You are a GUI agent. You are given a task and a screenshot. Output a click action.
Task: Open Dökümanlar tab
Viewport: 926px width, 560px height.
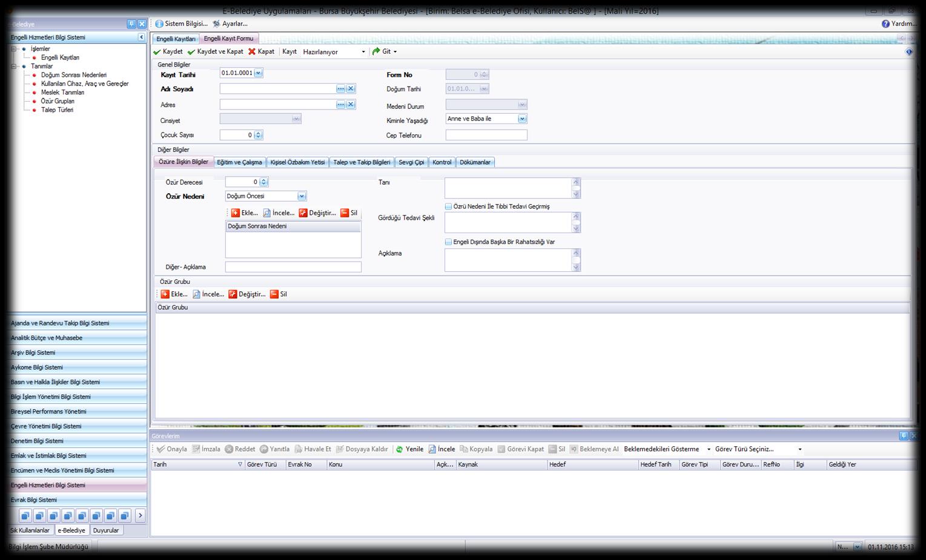475,162
